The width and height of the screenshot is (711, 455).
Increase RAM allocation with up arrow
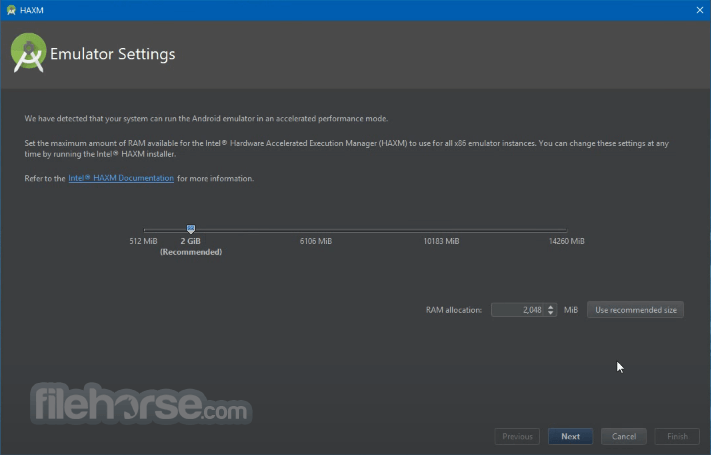[x=550, y=307]
